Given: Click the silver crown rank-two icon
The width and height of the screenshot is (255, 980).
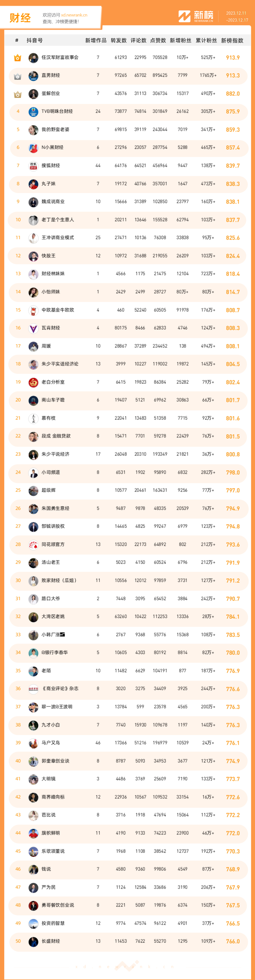Looking at the screenshot, I should [x=17, y=76].
